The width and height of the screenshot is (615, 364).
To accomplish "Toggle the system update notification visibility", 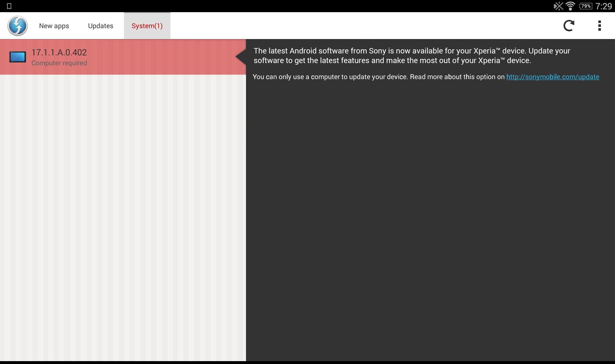I will pyautogui.click(x=599, y=26).
